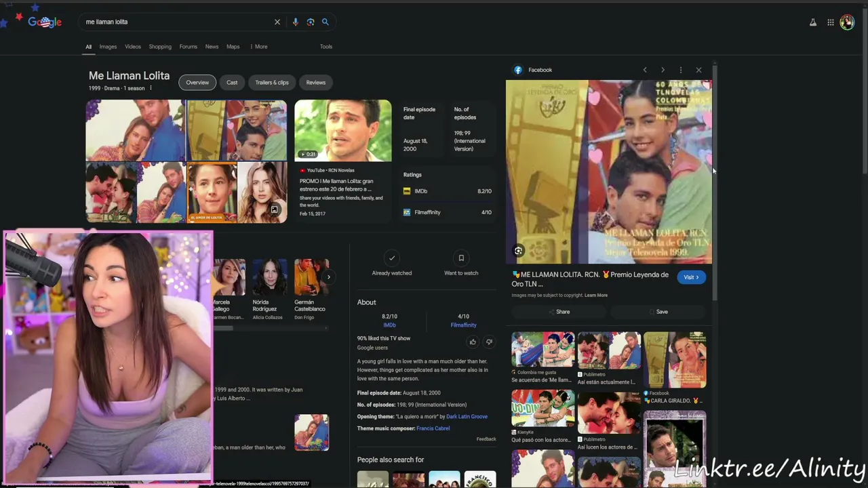868x488 pixels.
Task: Play the YouTube PROMO video thumbnail
Action: [343, 131]
